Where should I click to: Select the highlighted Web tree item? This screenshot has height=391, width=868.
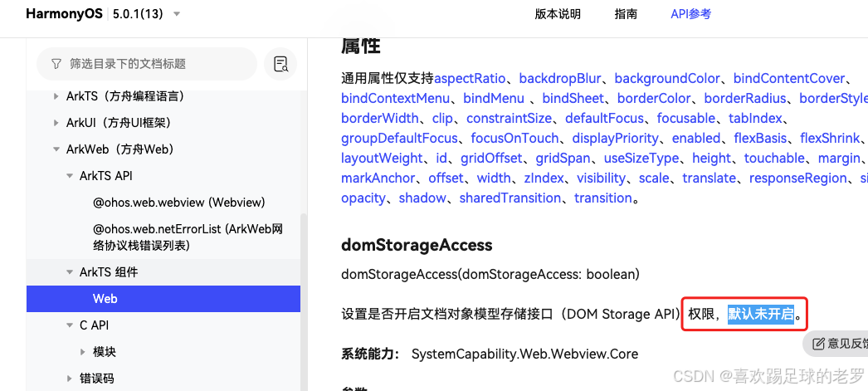coord(163,299)
